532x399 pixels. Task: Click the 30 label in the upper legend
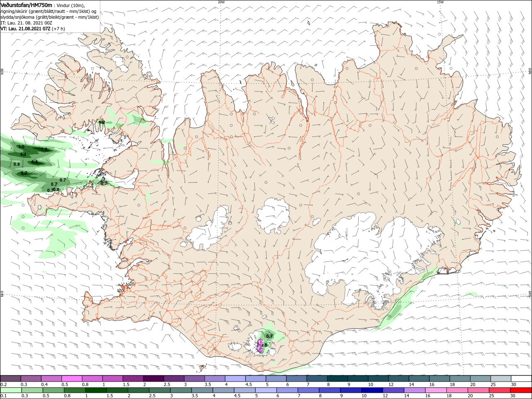click(513, 384)
